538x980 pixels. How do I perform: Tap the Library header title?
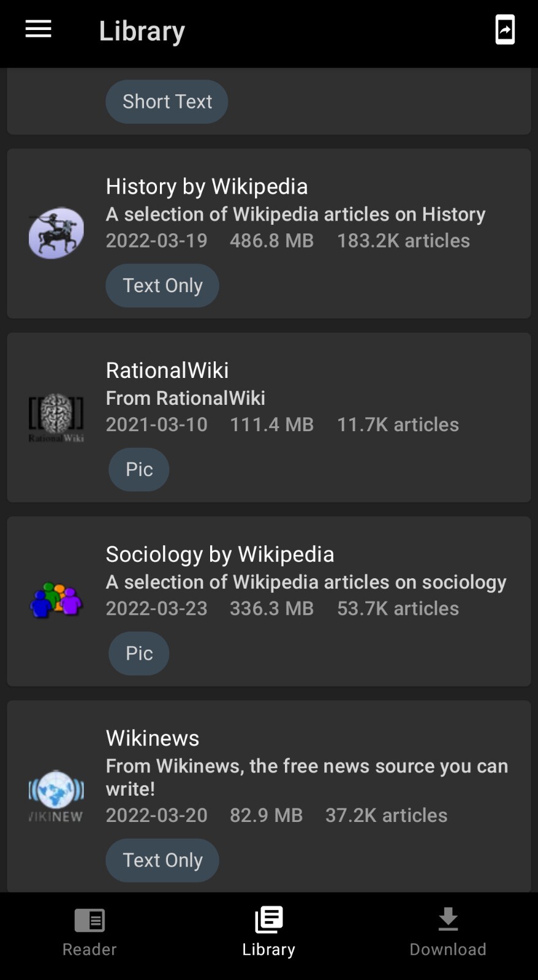(142, 31)
